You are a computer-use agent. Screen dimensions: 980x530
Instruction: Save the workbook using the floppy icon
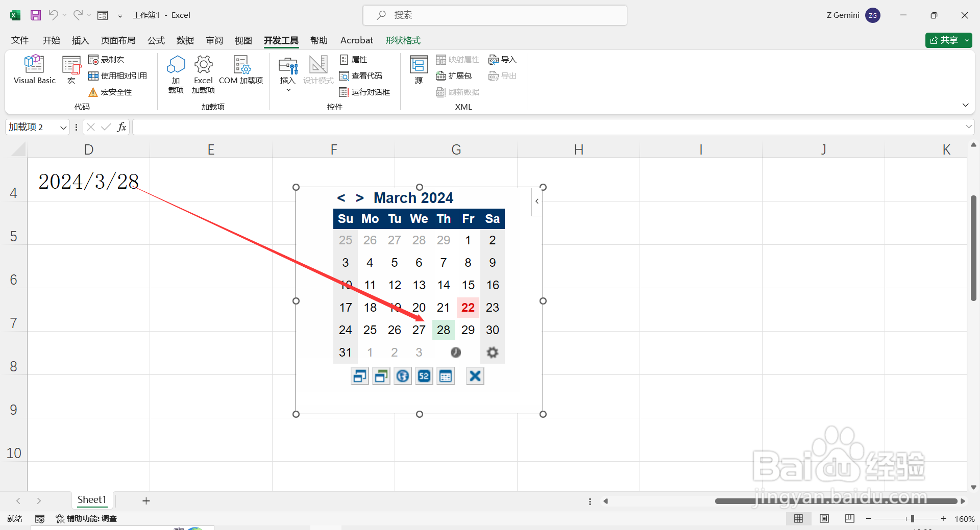coord(36,15)
